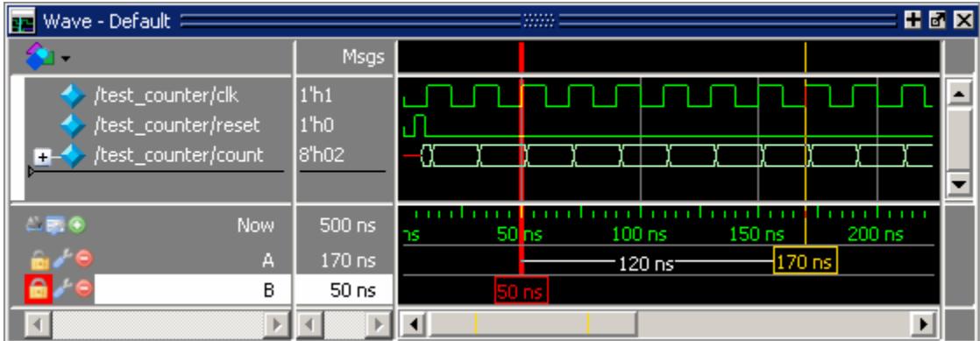
Task: Click the Wave window title icon
Action: (x=23, y=22)
